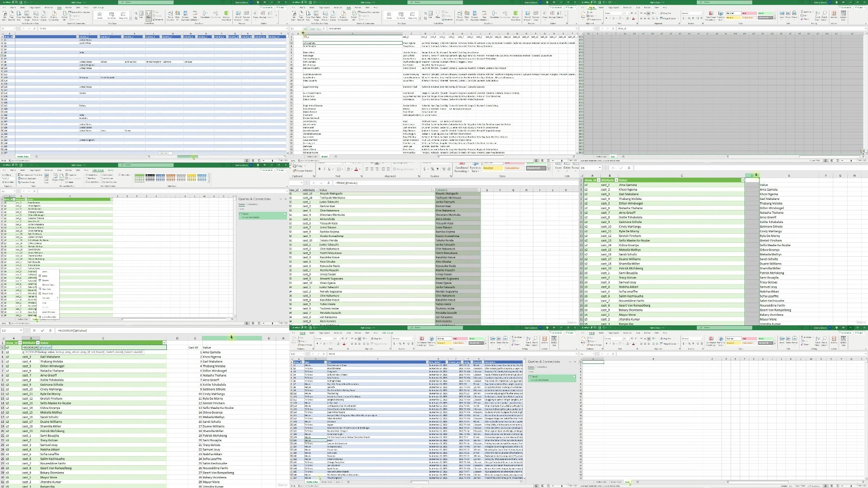Toggle Italic in the TRIM formula window
This screenshot has height=488, width=868.
click(325, 169)
